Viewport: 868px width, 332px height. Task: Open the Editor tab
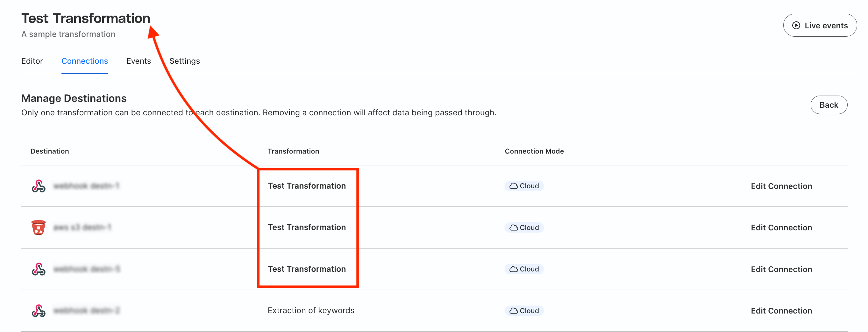click(x=32, y=61)
